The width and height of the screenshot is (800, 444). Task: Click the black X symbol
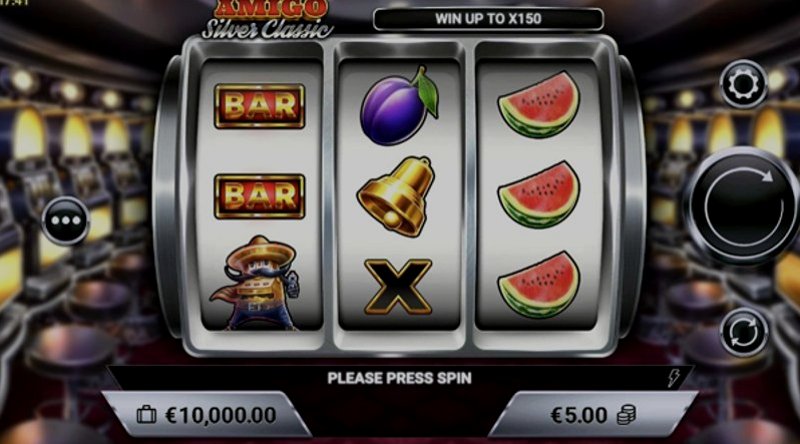point(398,286)
